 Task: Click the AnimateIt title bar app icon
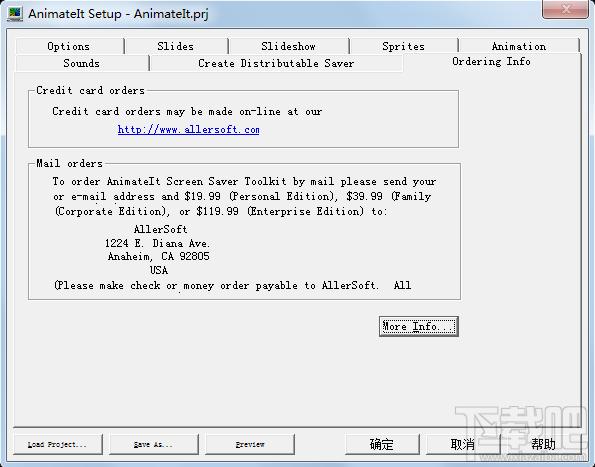(15, 14)
